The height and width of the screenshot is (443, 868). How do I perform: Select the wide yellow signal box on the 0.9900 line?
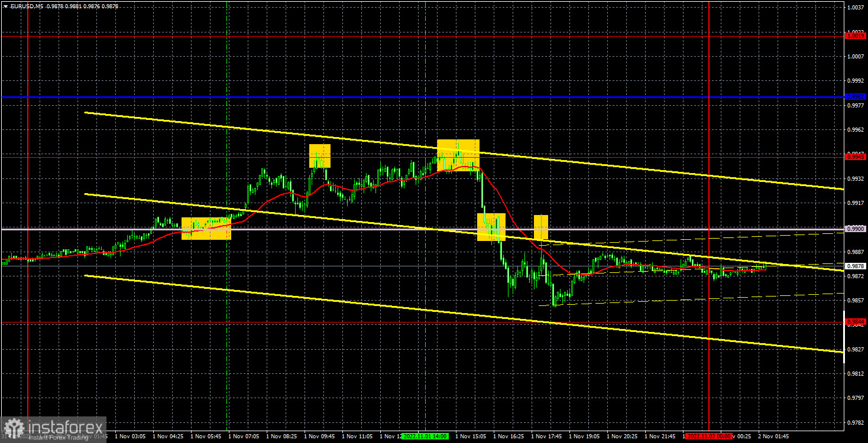click(206, 229)
